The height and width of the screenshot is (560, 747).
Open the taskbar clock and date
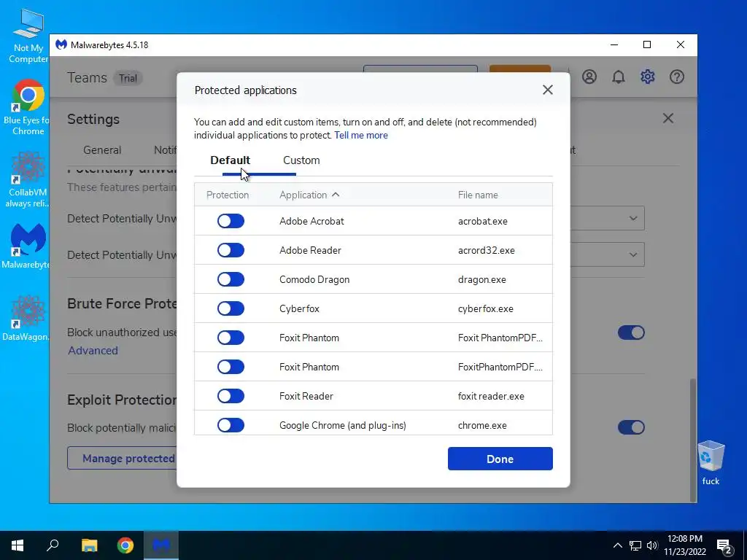tap(684, 545)
